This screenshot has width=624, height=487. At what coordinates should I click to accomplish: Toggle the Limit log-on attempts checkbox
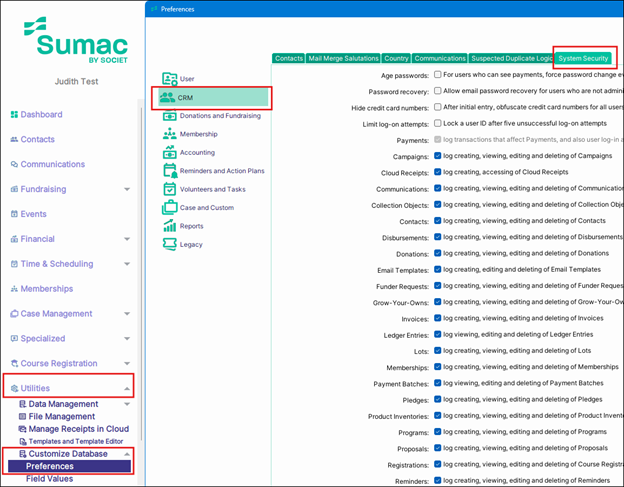(437, 122)
